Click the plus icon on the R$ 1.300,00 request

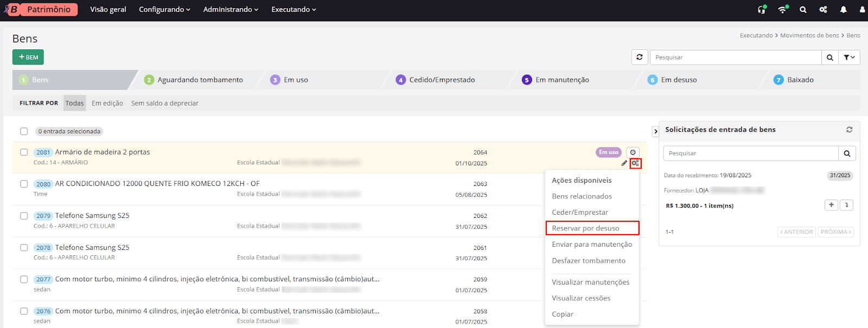pos(831,205)
